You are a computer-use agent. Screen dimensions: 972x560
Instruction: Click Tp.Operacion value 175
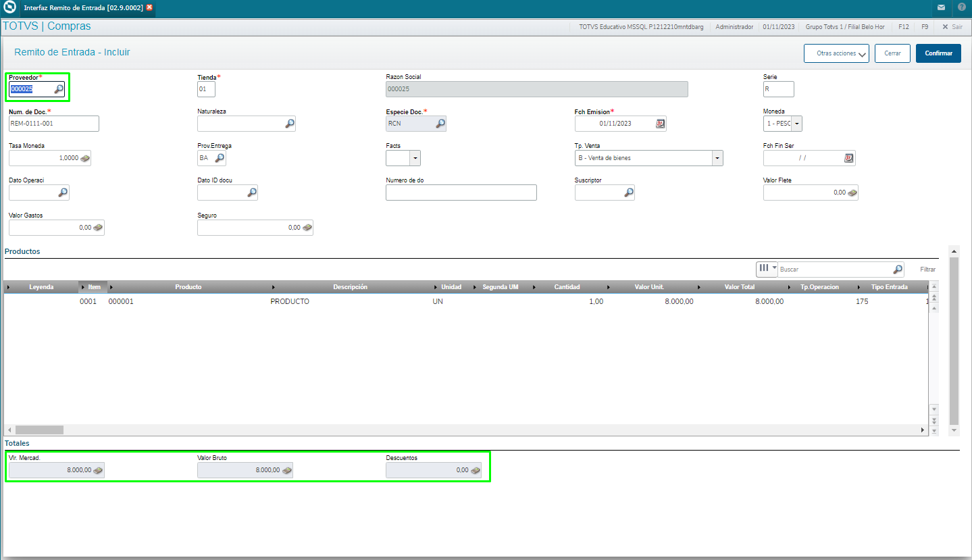[x=862, y=301]
